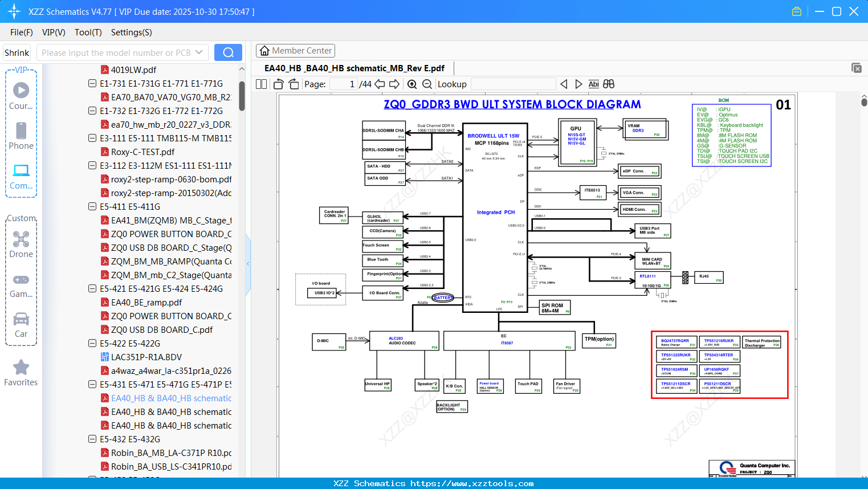The width and height of the screenshot is (868, 489).
Task: Open ZQM_BM_MB_RAMP(Quanta file
Action: [x=166, y=262]
